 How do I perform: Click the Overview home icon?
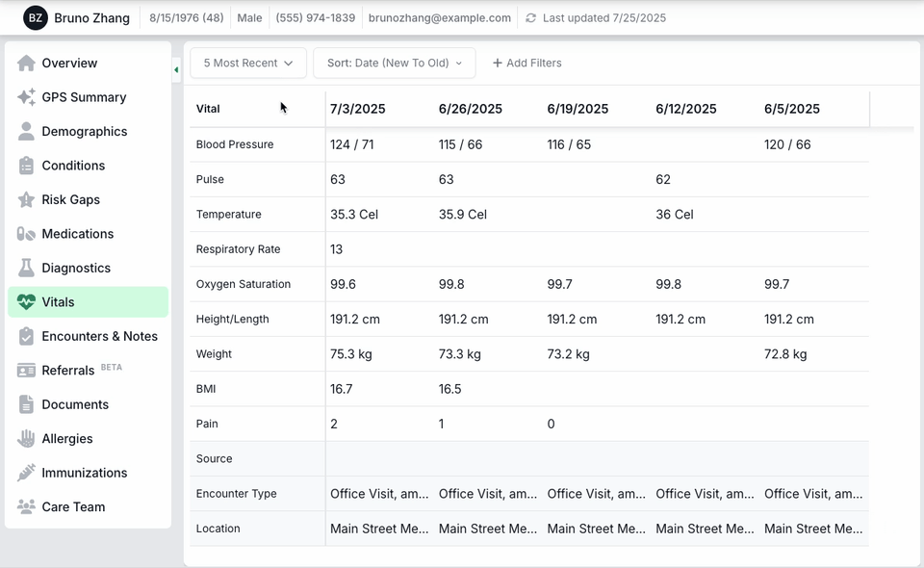26,63
